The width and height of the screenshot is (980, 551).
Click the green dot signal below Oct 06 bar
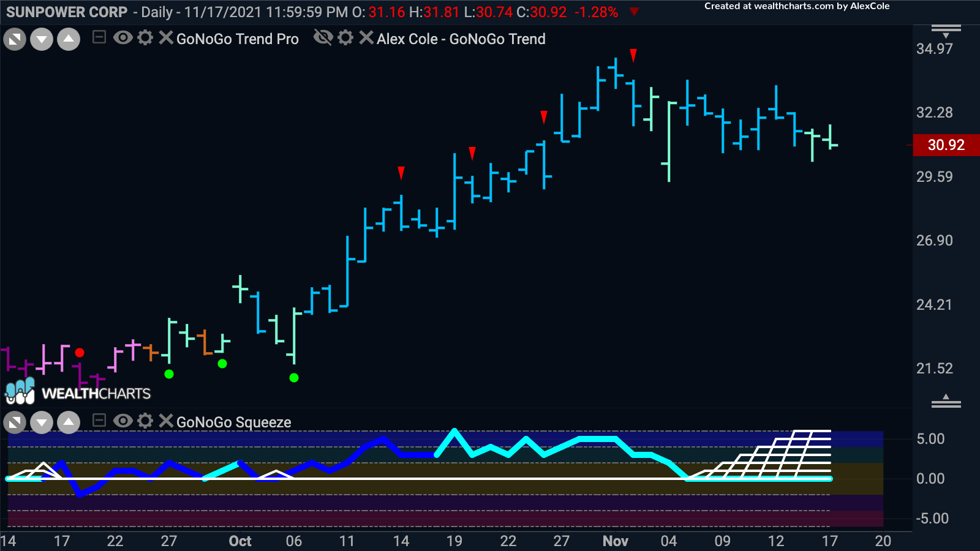pos(294,378)
